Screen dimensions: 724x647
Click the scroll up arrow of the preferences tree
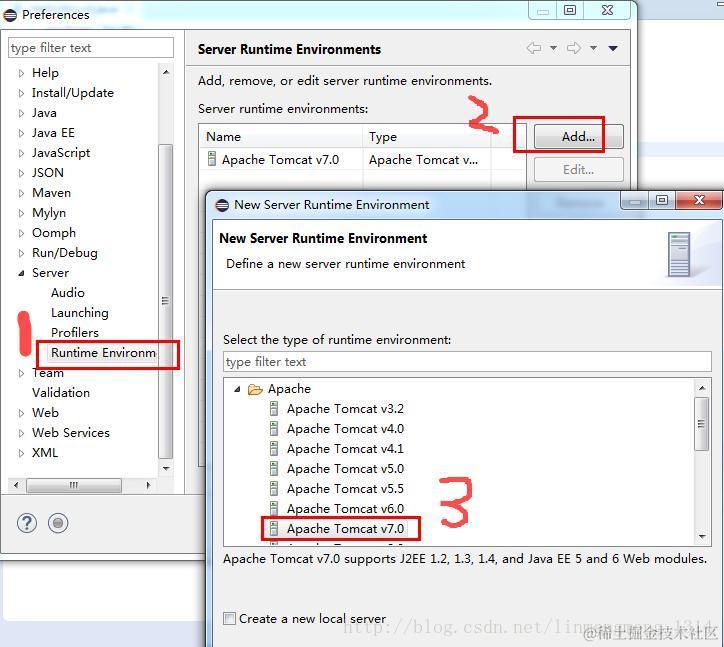pyautogui.click(x=166, y=72)
